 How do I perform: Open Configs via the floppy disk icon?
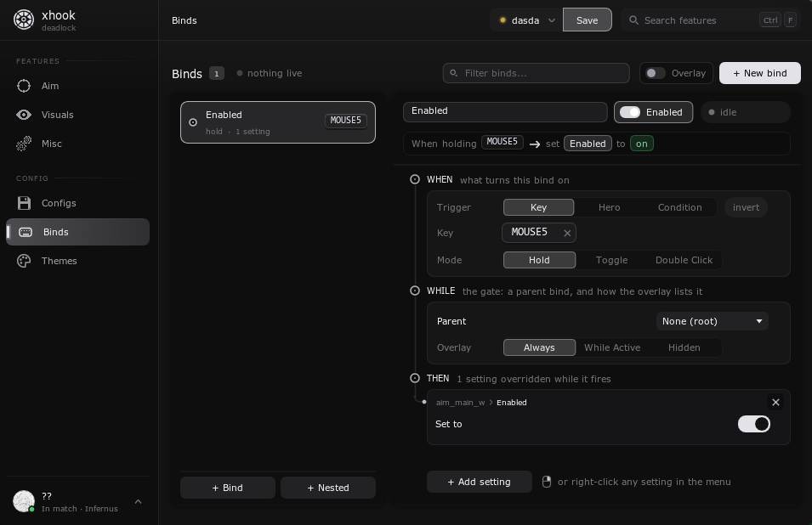[x=24, y=203]
